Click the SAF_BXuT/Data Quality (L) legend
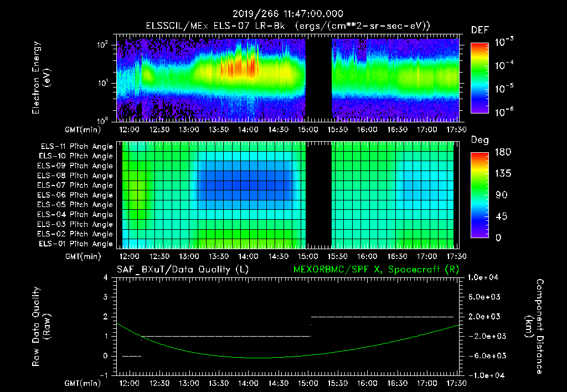 point(183,270)
